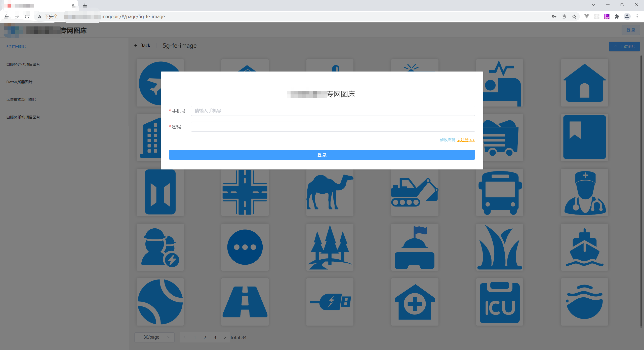
Task: Select the DataV所需图片 sidebar item
Action: coord(19,82)
